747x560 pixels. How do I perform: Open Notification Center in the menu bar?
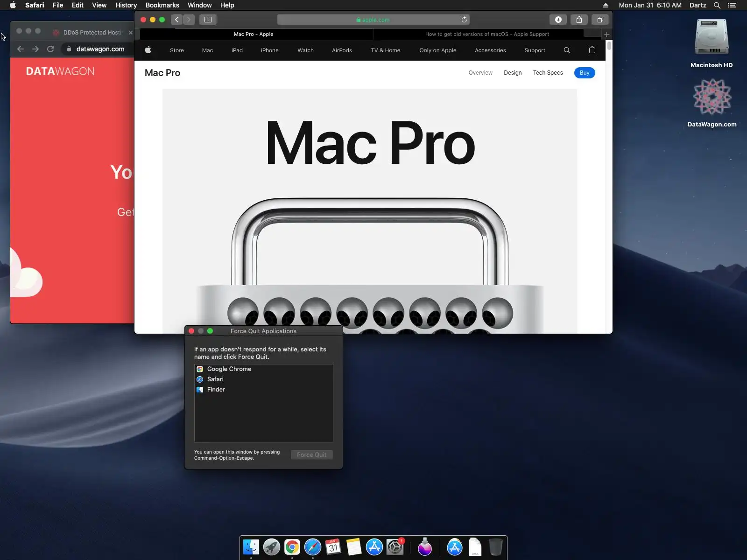[x=732, y=5]
